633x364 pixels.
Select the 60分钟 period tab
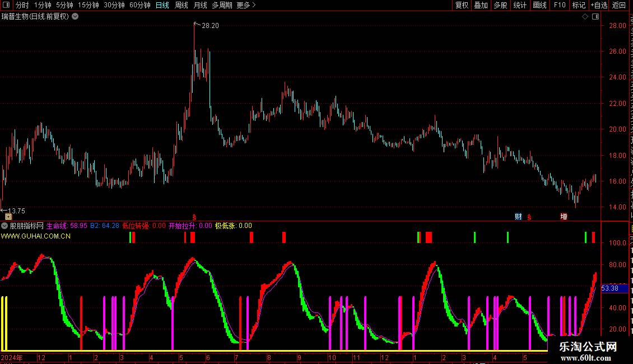point(139,5)
